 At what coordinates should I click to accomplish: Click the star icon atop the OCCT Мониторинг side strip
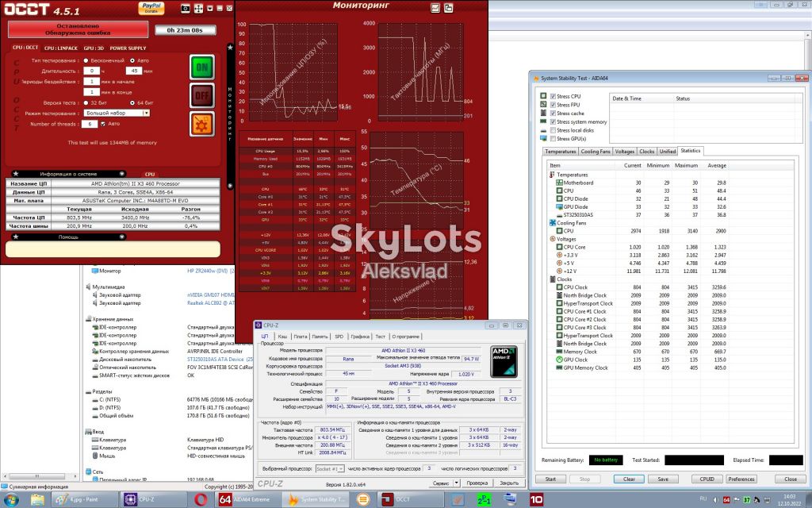231,47
